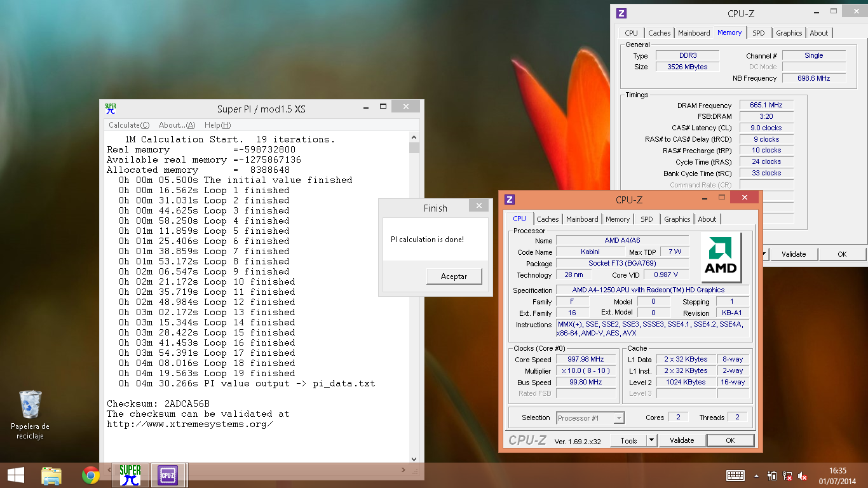The width and height of the screenshot is (868, 488).
Task: Switch to Caches tab in front CPU-Z
Action: tap(548, 219)
